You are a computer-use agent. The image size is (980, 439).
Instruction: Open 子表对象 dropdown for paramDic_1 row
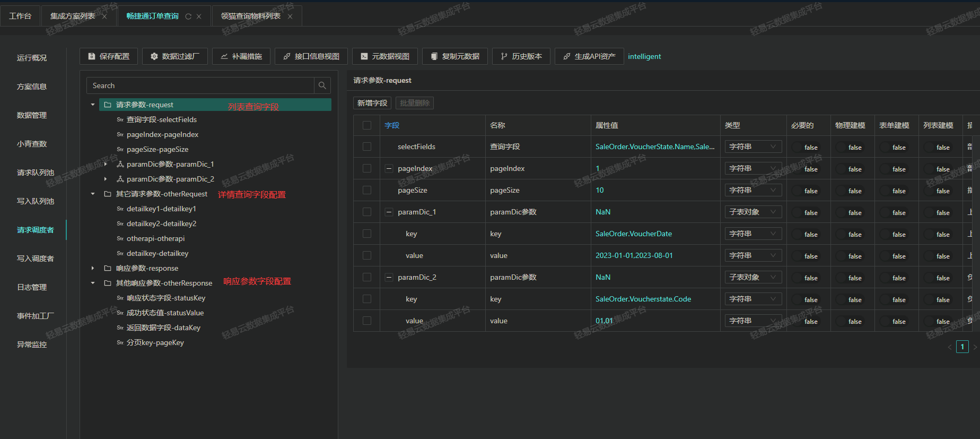(753, 212)
